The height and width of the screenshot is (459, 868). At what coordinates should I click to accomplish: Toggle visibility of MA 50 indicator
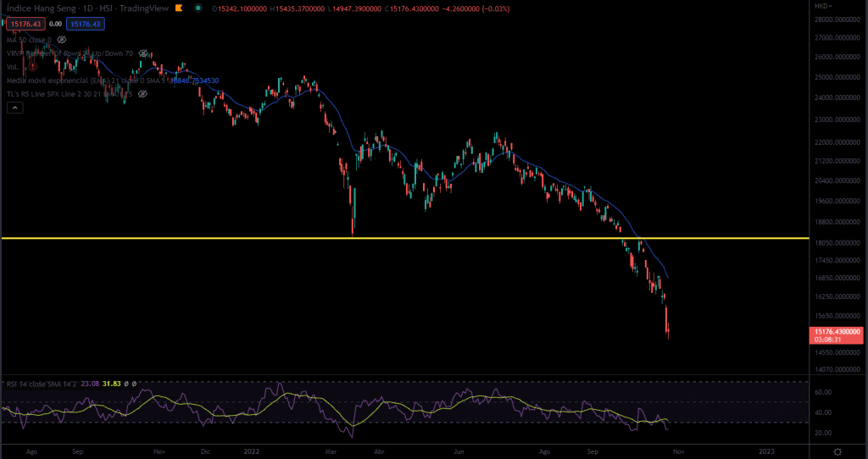(62, 40)
